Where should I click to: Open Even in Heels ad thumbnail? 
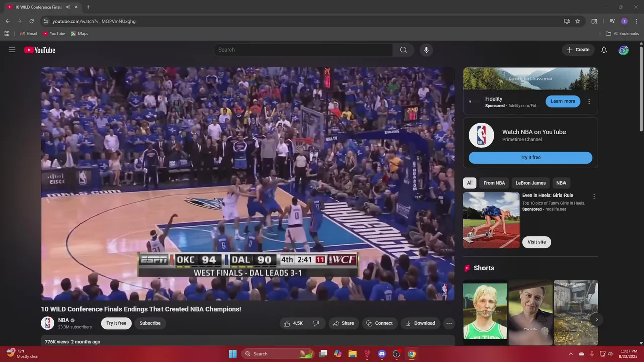coord(491,220)
